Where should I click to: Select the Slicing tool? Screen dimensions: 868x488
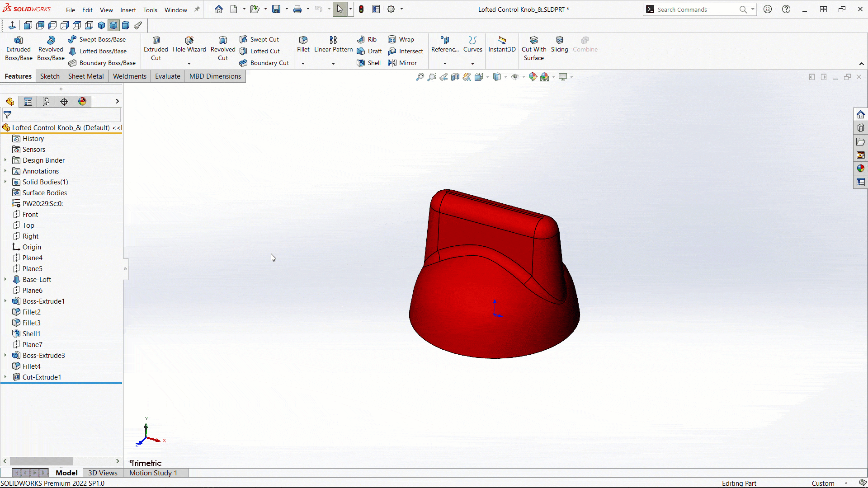point(560,44)
